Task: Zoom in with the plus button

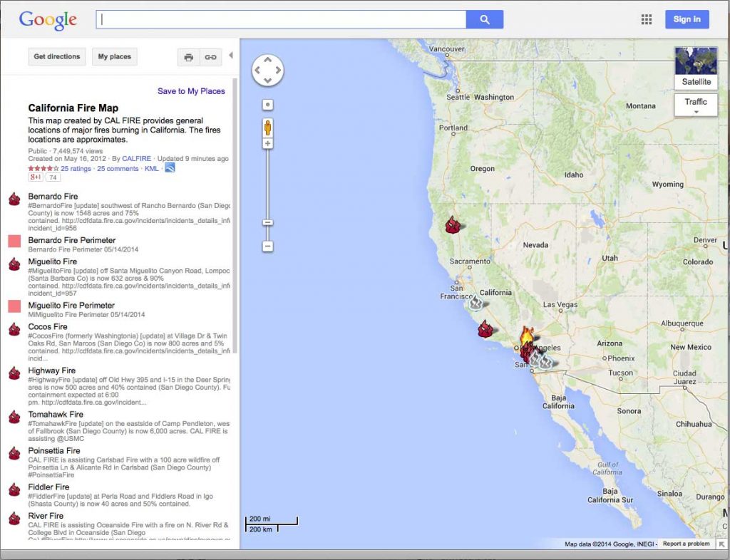Action: point(268,144)
